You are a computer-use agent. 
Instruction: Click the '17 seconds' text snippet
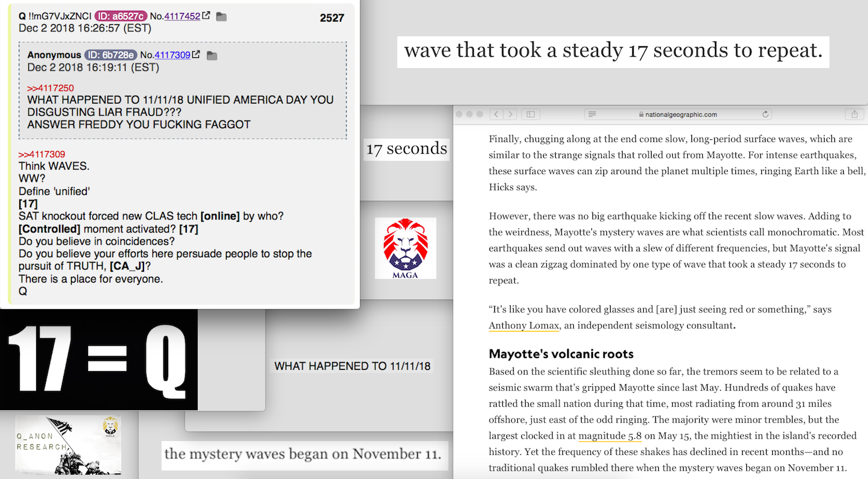407,149
